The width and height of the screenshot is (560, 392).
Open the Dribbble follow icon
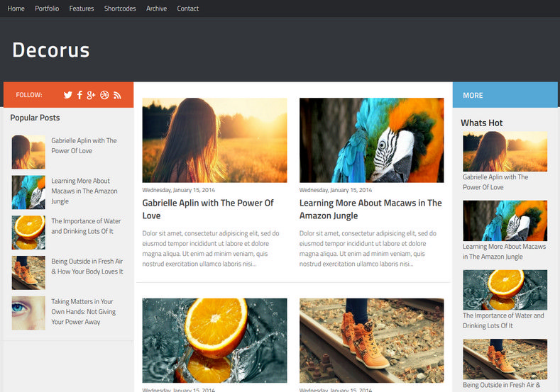pyautogui.click(x=104, y=95)
